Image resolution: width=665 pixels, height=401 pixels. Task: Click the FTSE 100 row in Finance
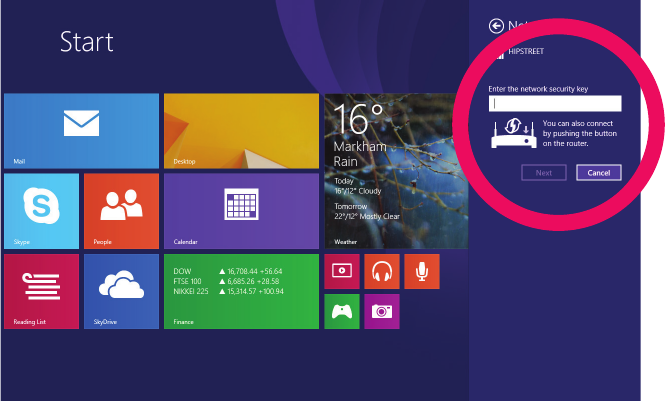coord(226,281)
